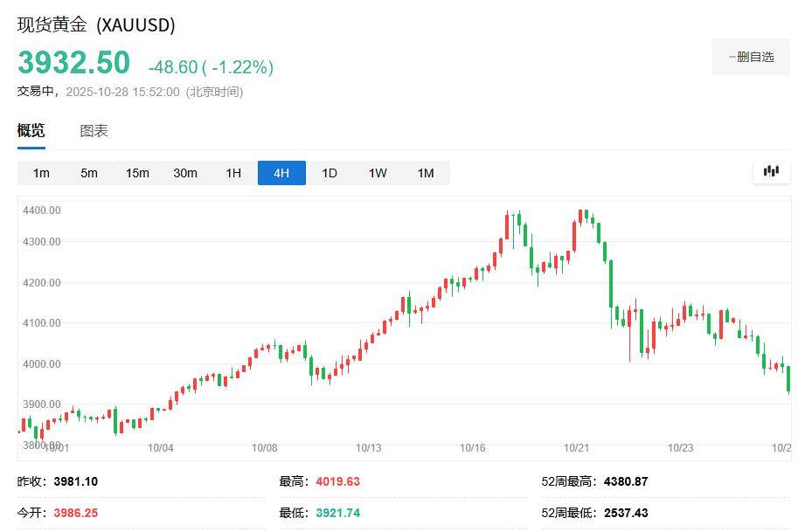Viewport: 805px width, 532px height.
Task: Open the candlestick chart type icon
Action: [771, 171]
